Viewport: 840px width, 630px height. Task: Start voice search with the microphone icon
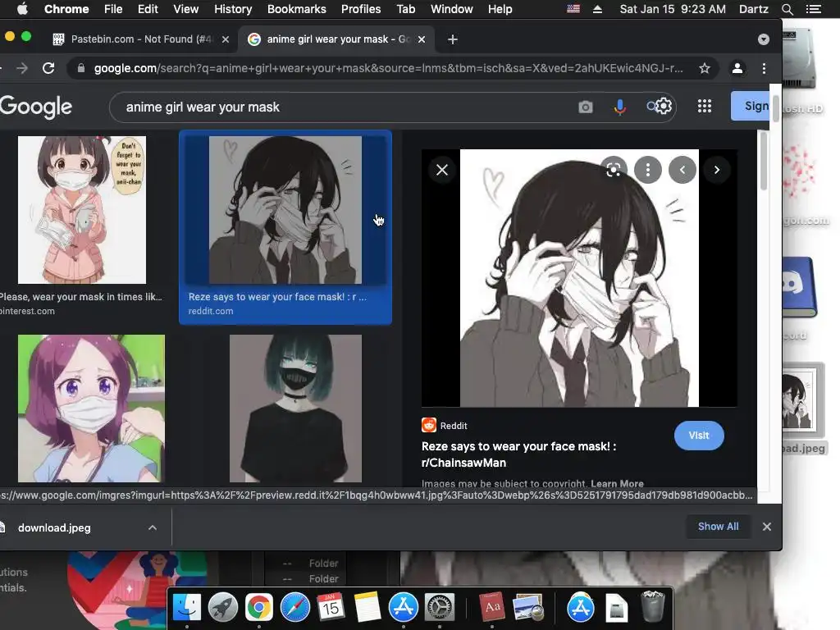coord(620,107)
